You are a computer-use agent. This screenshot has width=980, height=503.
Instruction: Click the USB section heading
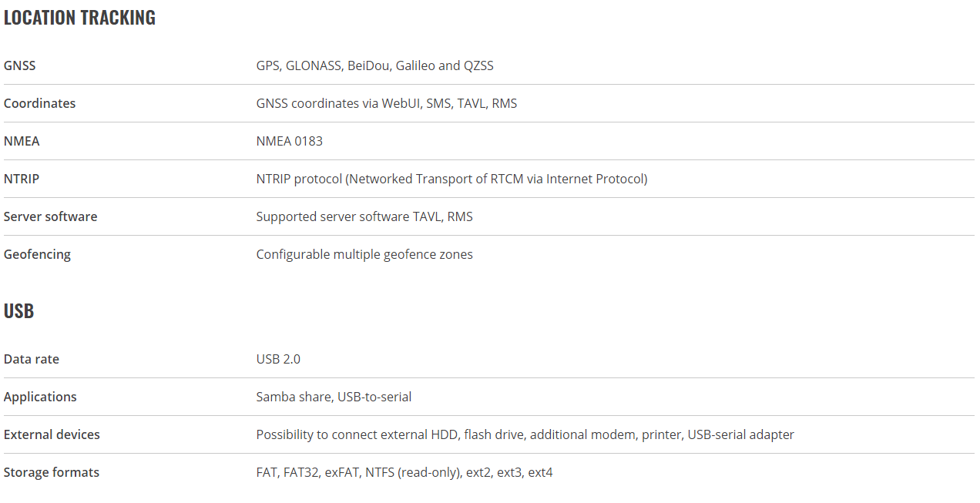pyautogui.click(x=18, y=311)
